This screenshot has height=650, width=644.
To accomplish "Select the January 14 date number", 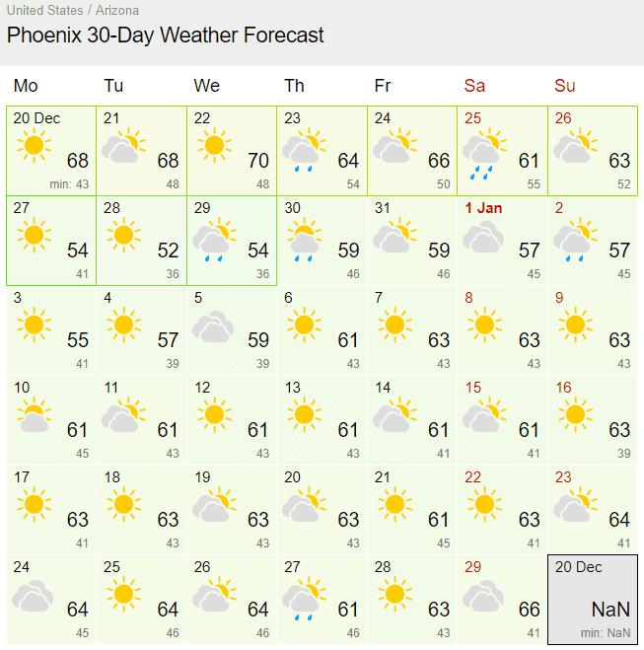I will point(383,388).
